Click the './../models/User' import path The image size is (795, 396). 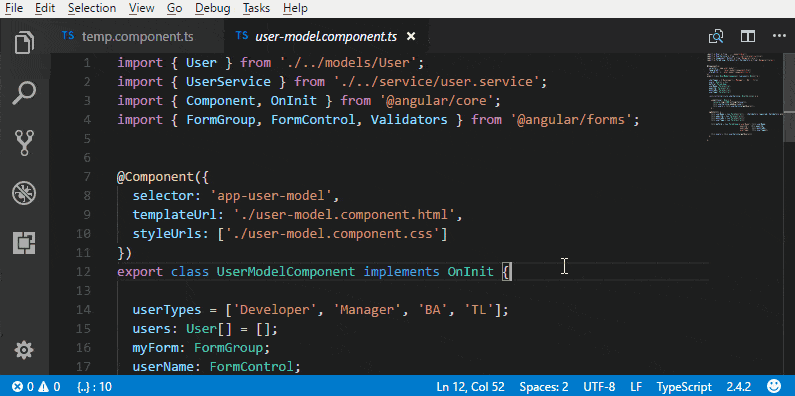pyautogui.click(x=348, y=63)
